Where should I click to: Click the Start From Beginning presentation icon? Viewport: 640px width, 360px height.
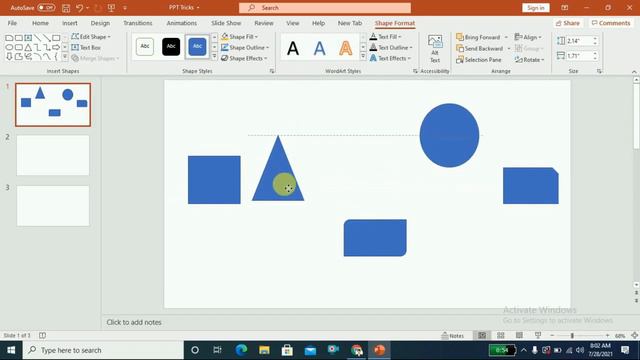111,8
